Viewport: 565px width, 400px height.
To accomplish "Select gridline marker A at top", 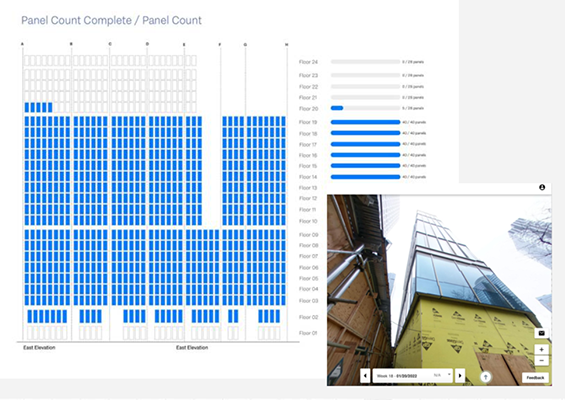I will tap(22, 44).
